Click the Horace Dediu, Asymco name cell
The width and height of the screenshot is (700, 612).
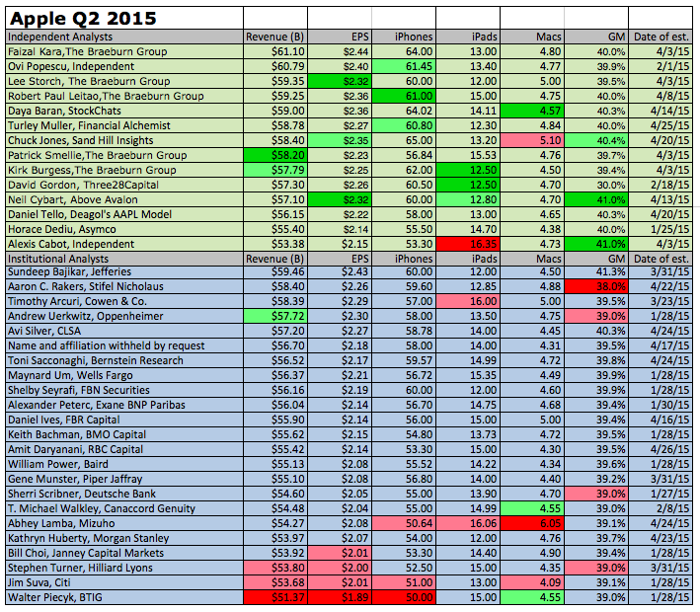tap(123, 228)
